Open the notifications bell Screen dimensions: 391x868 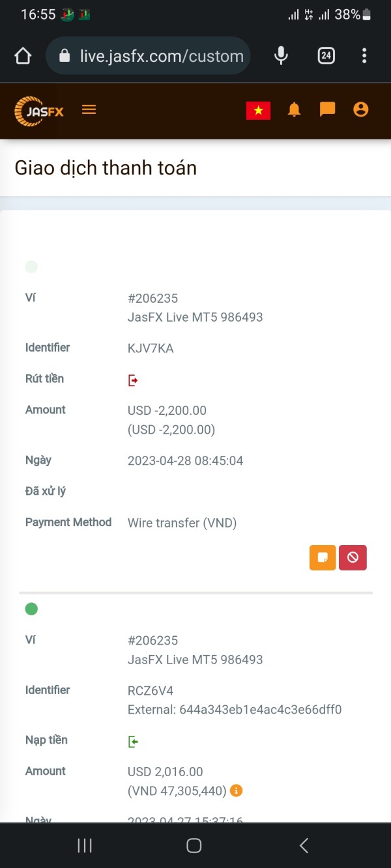pyautogui.click(x=295, y=109)
